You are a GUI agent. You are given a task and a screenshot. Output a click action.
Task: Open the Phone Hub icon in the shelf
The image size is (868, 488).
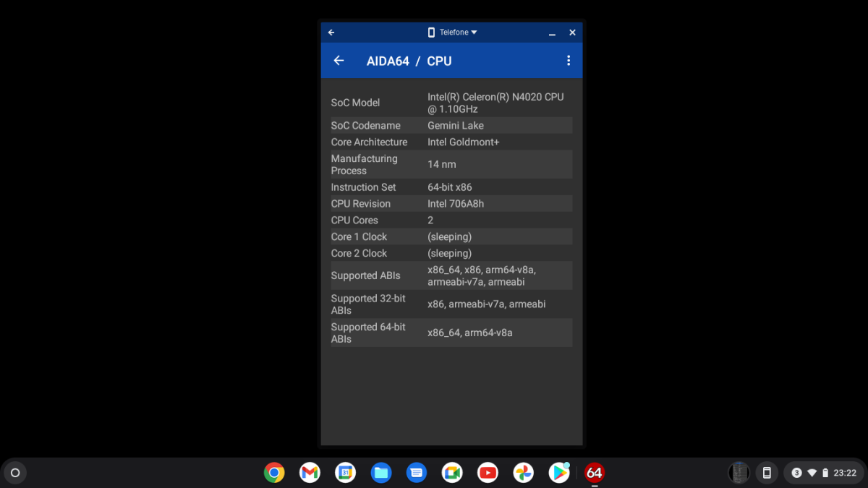point(767,473)
